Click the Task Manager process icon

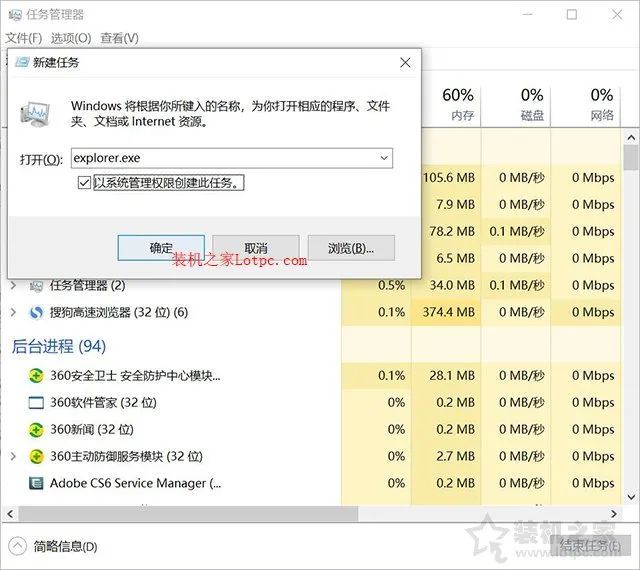click(36, 286)
